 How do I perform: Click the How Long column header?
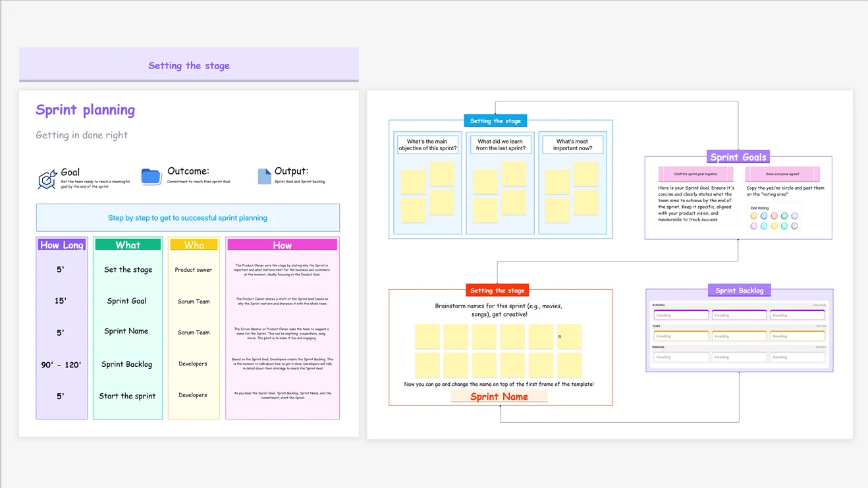coord(62,245)
